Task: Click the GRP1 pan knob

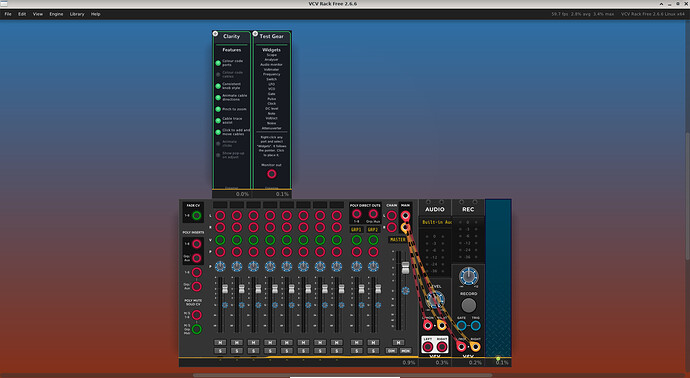Action: (x=357, y=266)
